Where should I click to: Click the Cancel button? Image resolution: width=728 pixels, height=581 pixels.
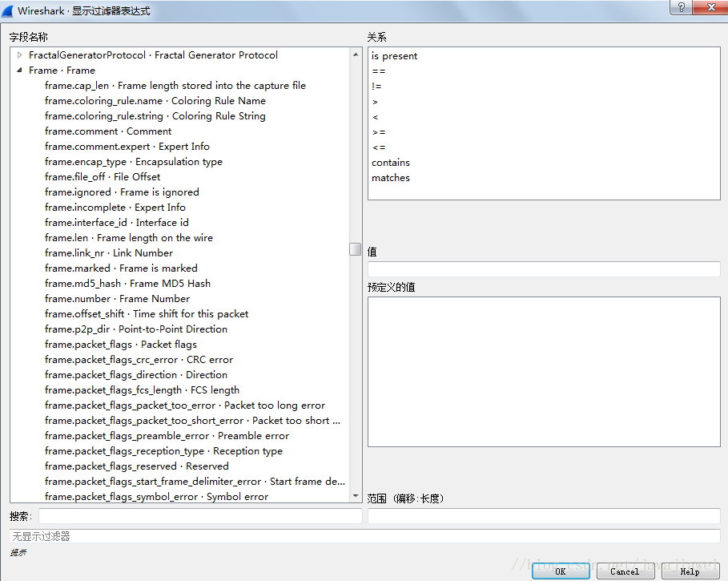[x=625, y=571]
